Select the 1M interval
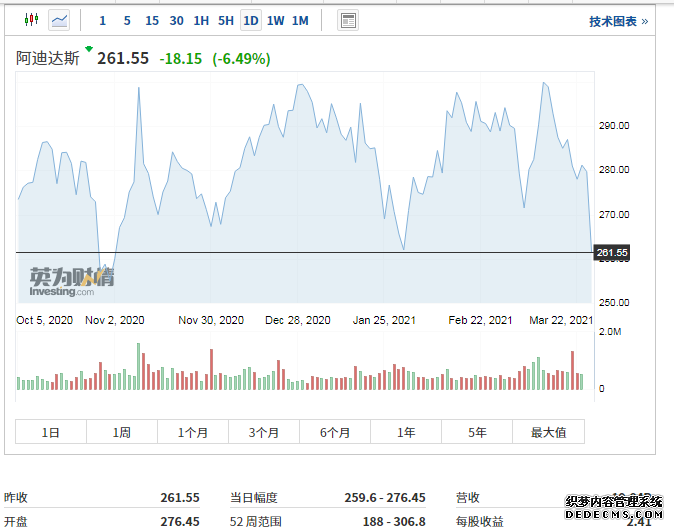The height and width of the screenshot is (529, 674). pos(300,21)
